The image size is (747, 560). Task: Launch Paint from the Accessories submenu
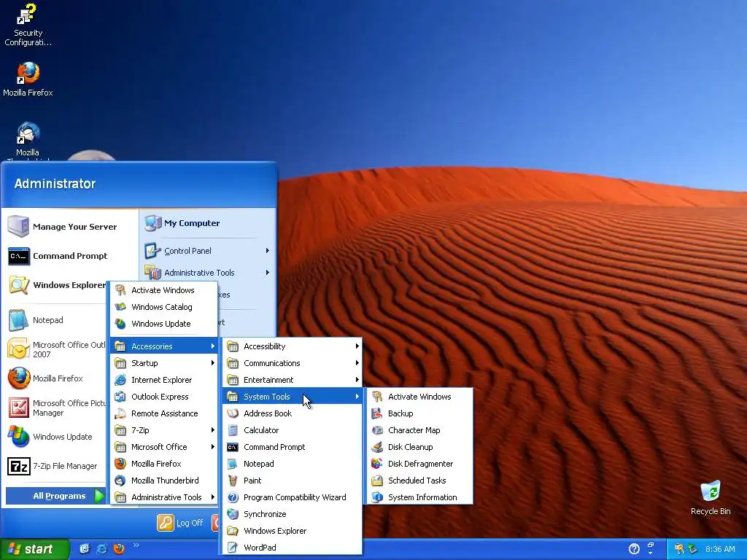292,481
